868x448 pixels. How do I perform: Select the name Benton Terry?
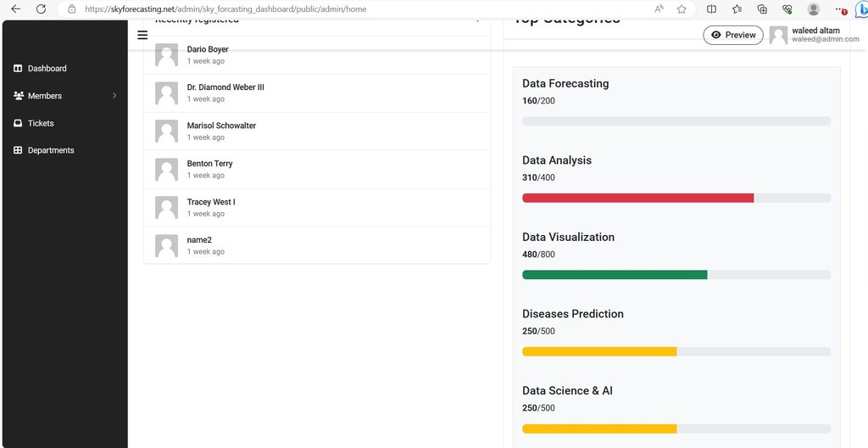tap(210, 164)
